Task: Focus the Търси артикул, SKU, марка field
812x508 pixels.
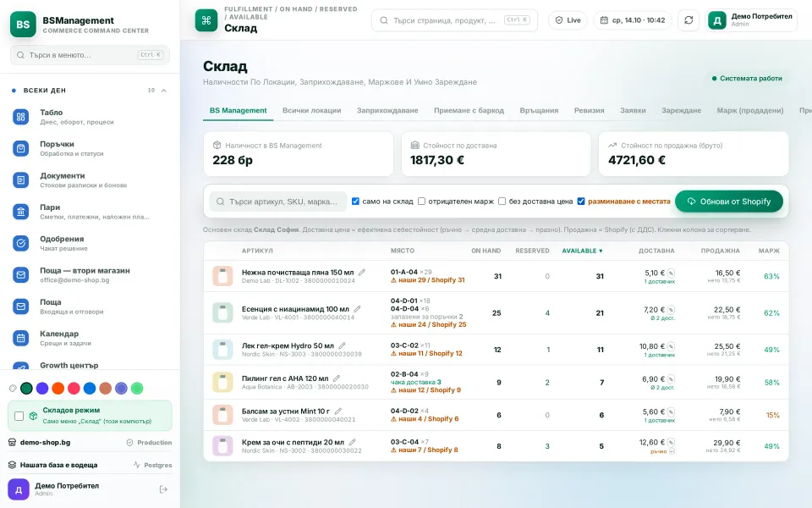Action: coord(278,202)
